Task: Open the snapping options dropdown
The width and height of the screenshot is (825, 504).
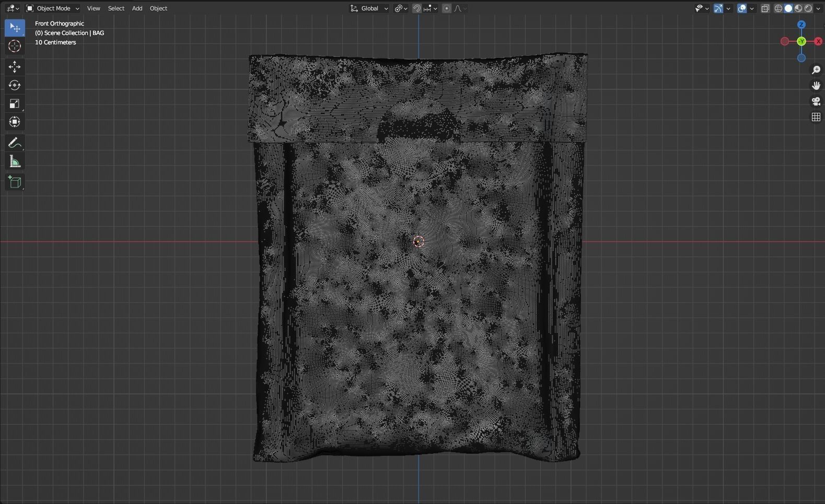Action: point(431,8)
